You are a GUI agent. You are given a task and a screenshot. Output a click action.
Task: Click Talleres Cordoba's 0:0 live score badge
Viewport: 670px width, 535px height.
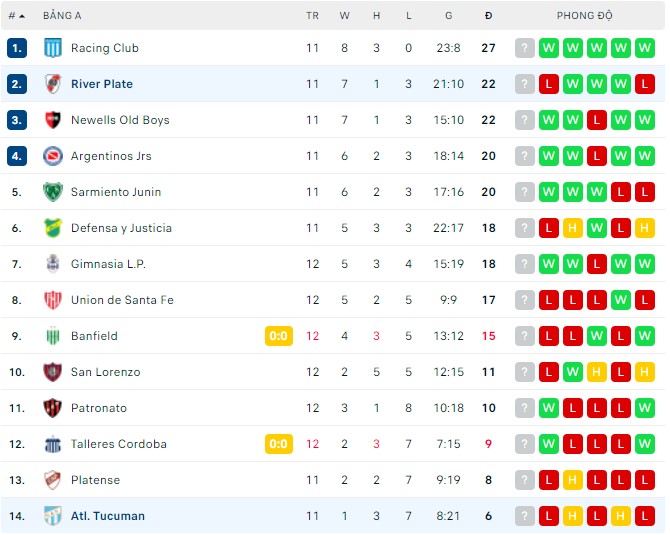[x=279, y=444]
